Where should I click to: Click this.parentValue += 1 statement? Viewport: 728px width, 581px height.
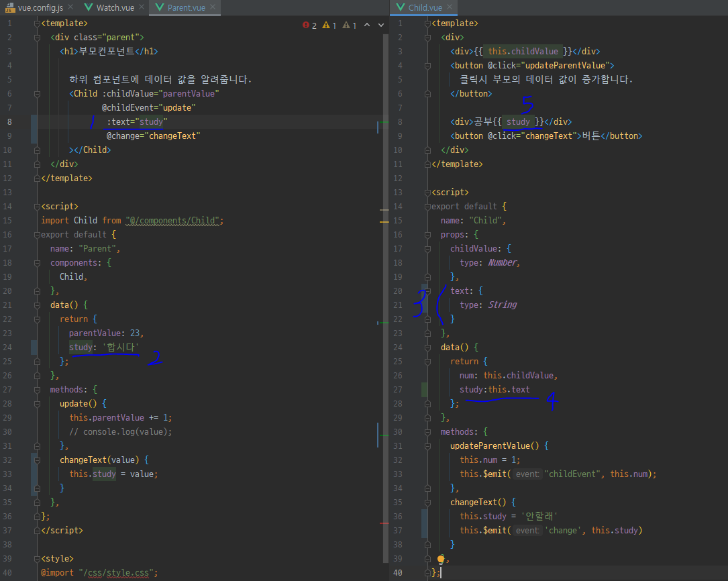[x=121, y=418]
